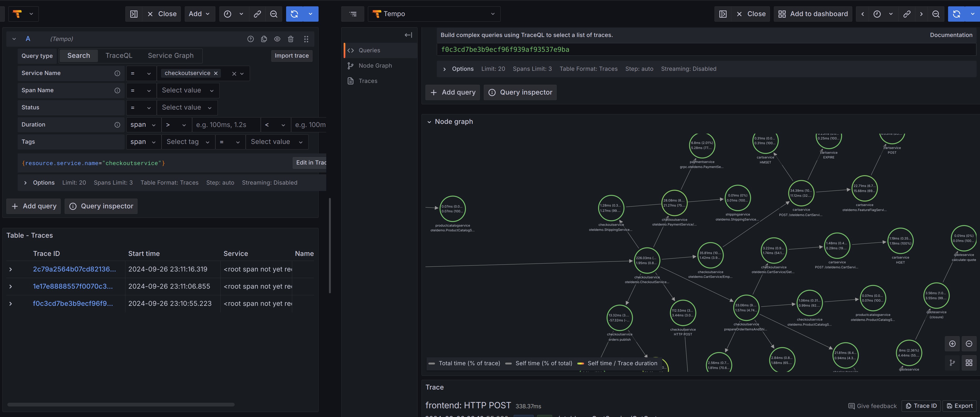Viewport: 980px width, 417px height.
Task: Select the Service Graph query type
Action: click(171, 56)
